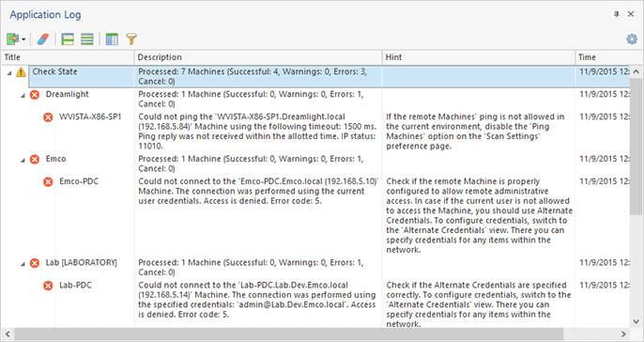The width and height of the screenshot is (644, 342).
Task: Click the vertical scrollbar up arrow
Action: click(x=636, y=71)
